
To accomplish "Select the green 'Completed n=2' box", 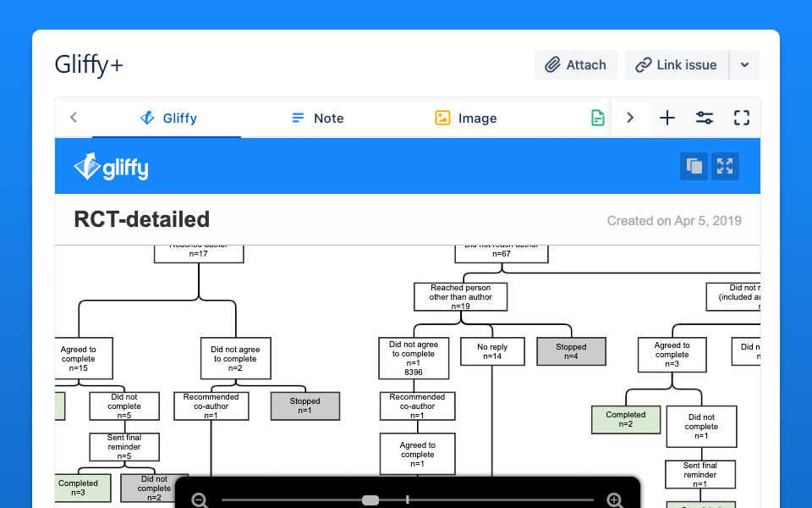I will point(626,419).
